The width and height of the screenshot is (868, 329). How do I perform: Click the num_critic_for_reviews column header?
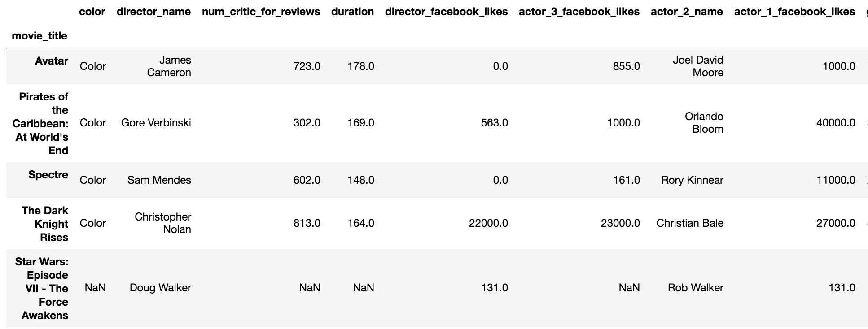click(261, 12)
